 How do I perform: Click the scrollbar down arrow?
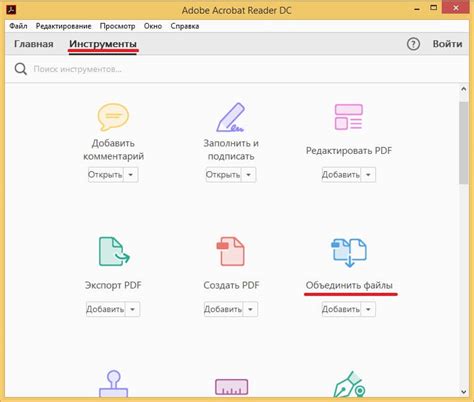(464, 392)
